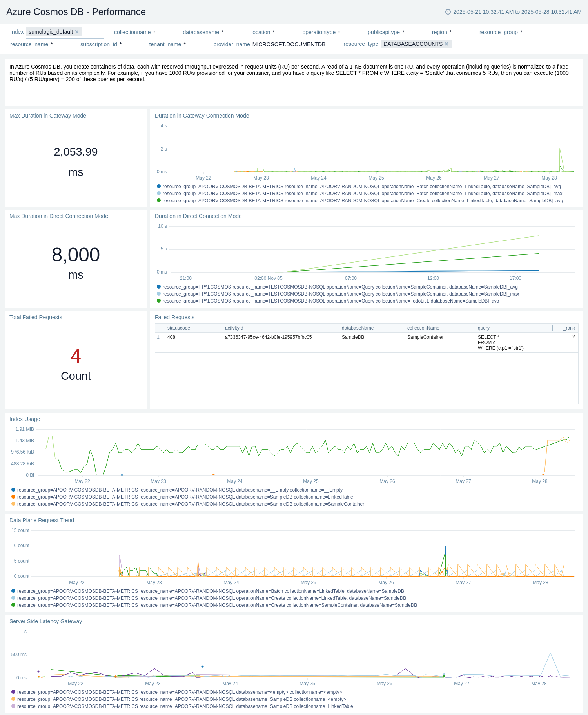Toggle Index Usage __Empty collection legend swatch

13,490
